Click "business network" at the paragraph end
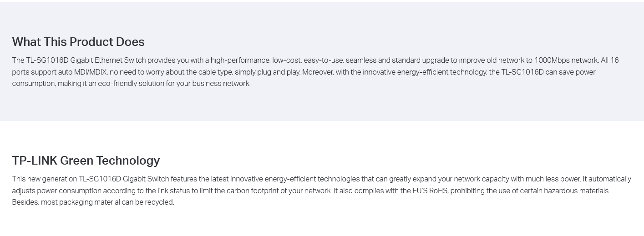This screenshot has width=644, height=236. [221, 84]
